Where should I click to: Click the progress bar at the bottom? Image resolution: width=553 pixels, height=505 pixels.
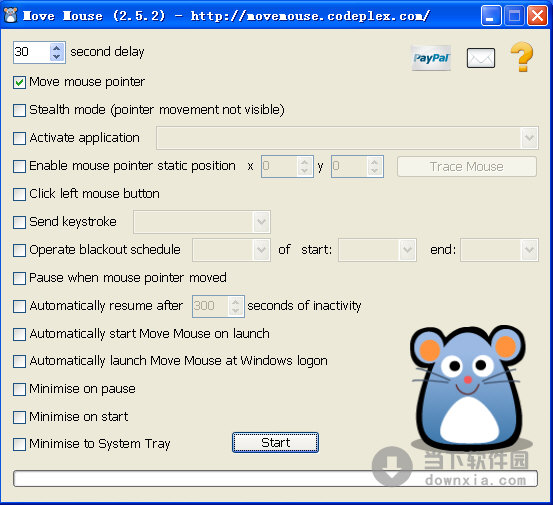pyautogui.click(x=275, y=479)
